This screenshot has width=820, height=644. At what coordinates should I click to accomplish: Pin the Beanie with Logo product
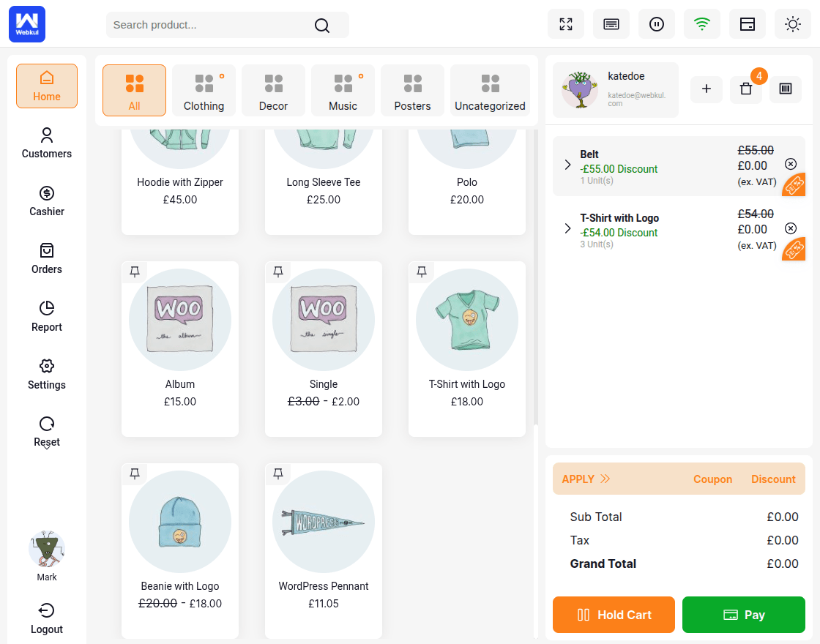135,473
